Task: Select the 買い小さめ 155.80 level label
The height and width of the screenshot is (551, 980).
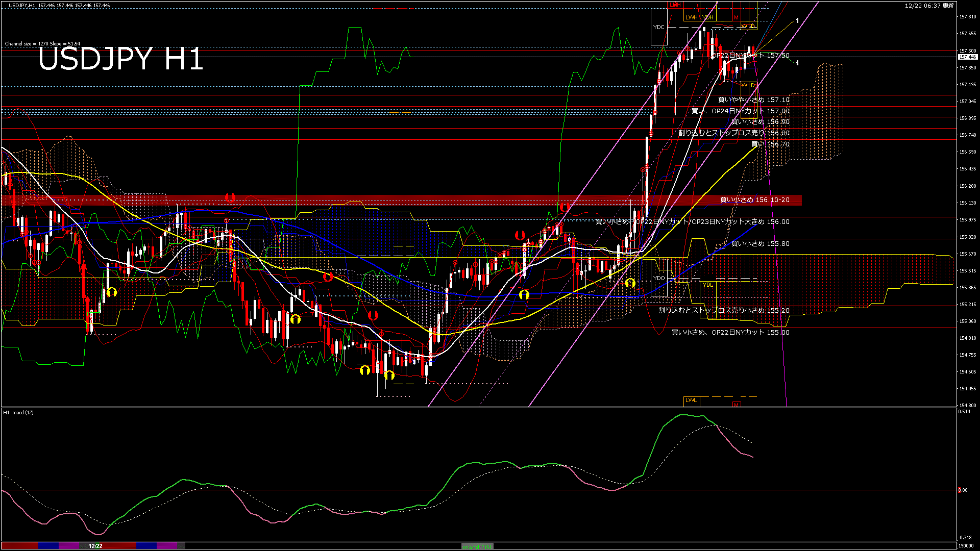Action: point(760,244)
